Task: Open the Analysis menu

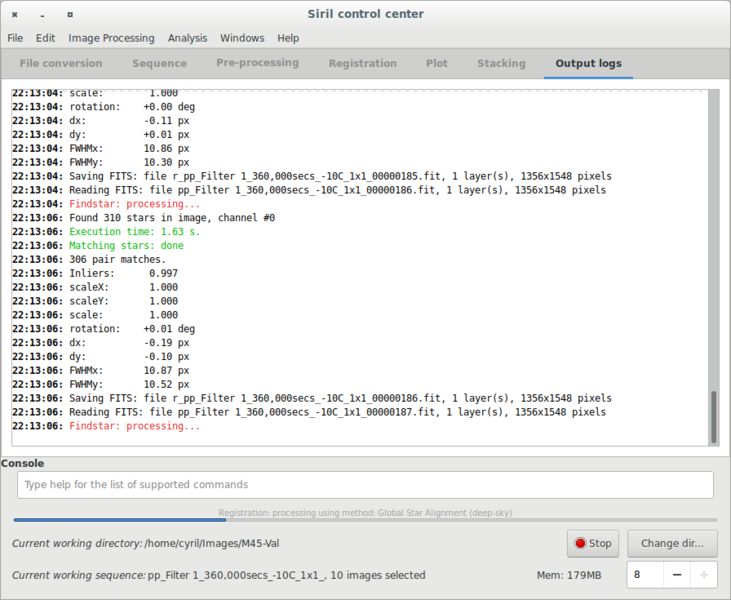Action: [187, 38]
